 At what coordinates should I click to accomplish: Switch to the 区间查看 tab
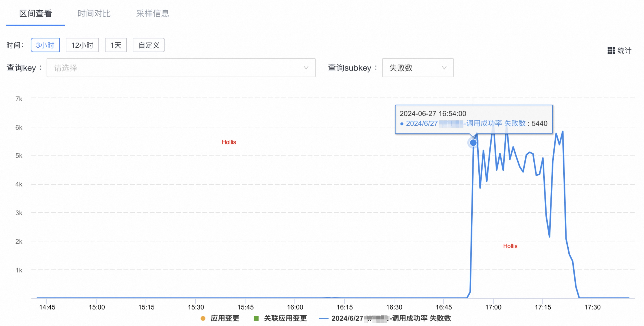pos(35,14)
